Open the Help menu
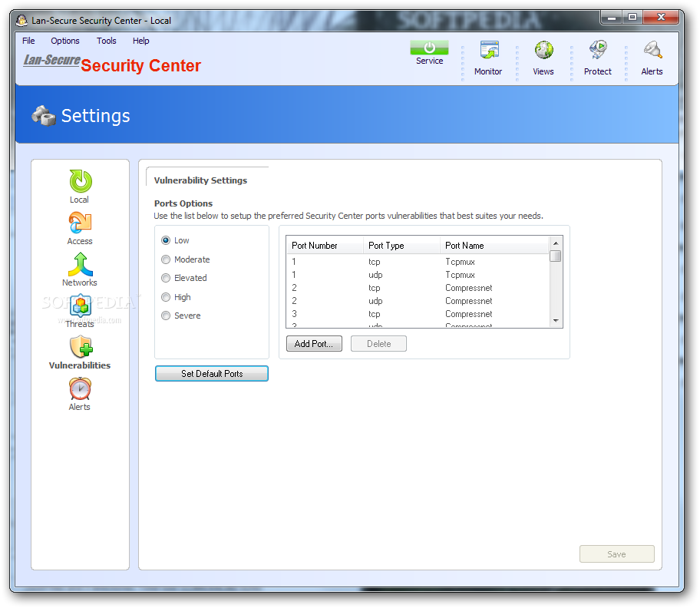The width and height of the screenshot is (700, 608). (x=141, y=41)
